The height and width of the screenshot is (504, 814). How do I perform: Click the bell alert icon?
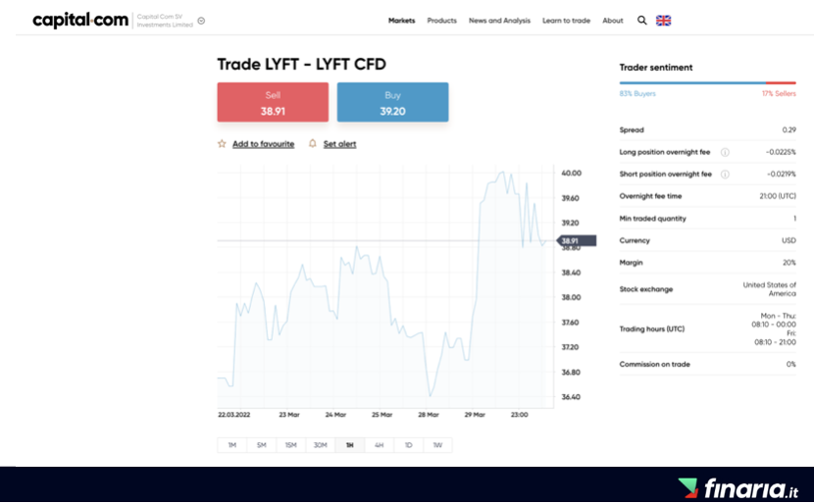pyautogui.click(x=313, y=143)
